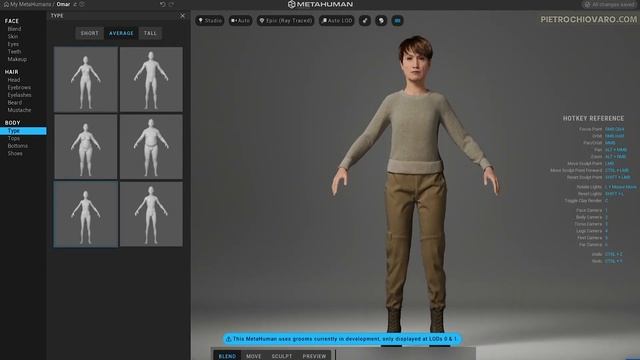Click the edit name pencil icon next to Omar
The image size is (640, 360).
coord(75,4)
